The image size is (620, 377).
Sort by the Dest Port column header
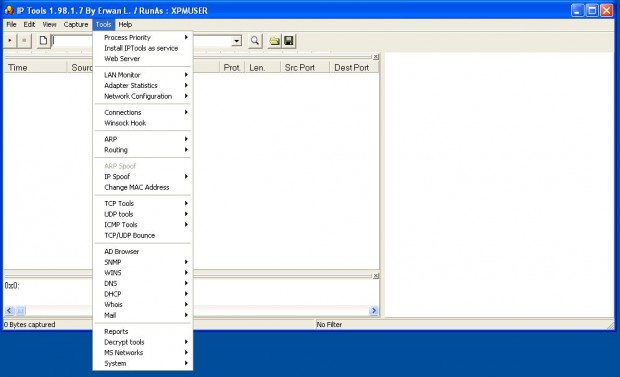coord(354,68)
